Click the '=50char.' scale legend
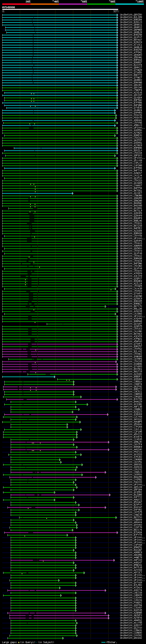Screen dimensions: 146x644 [109, 642]
